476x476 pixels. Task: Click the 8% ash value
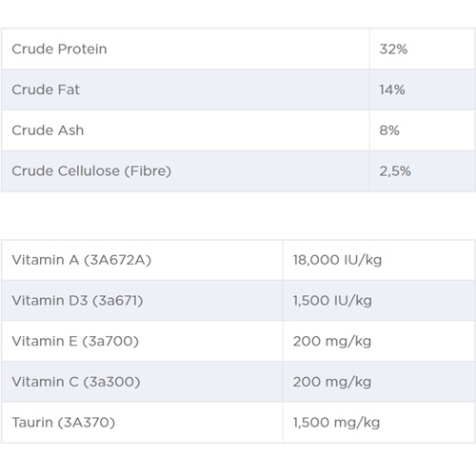click(389, 130)
